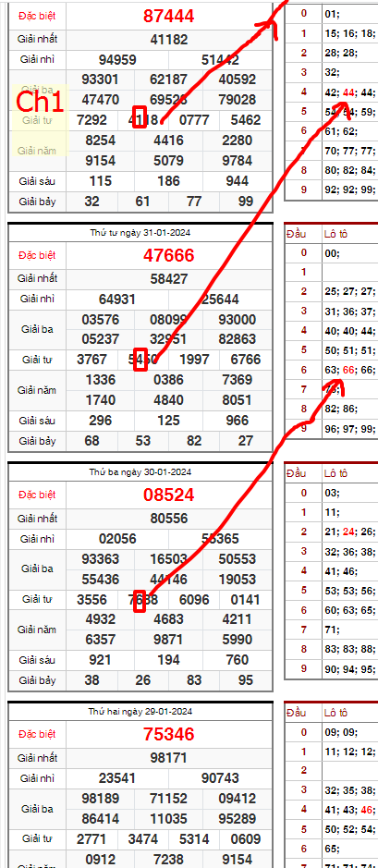The width and height of the screenshot is (378, 868).
Task: Select special prize number 87444
Action: pos(169,16)
